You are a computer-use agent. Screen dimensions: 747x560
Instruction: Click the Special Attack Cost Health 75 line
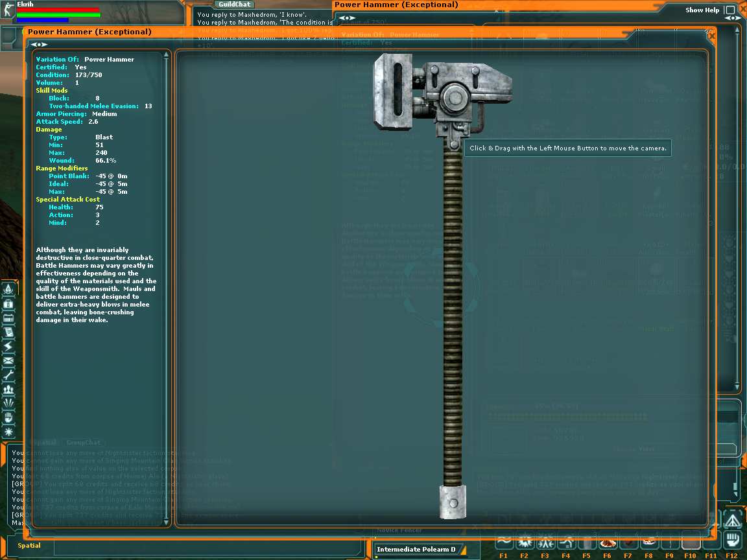click(77, 207)
